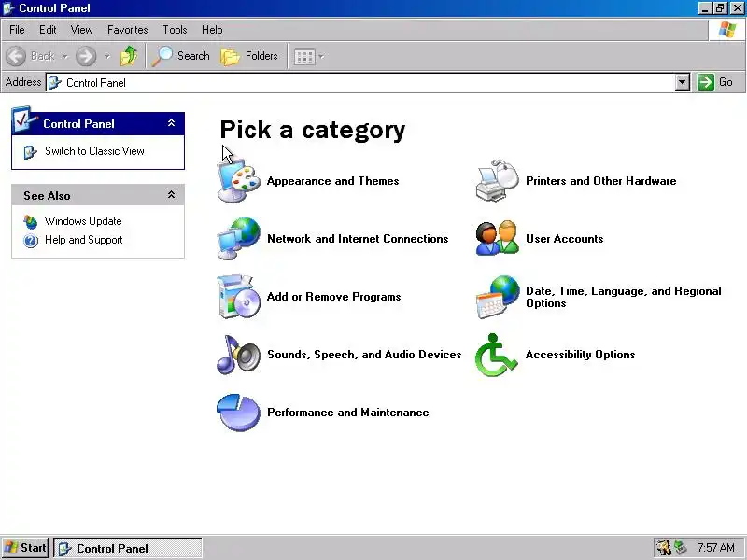Click the Forward arrow toolbar button

pos(86,56)
